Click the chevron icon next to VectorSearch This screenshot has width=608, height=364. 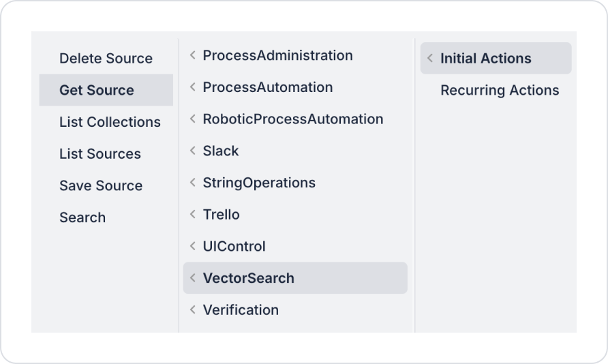193,278
